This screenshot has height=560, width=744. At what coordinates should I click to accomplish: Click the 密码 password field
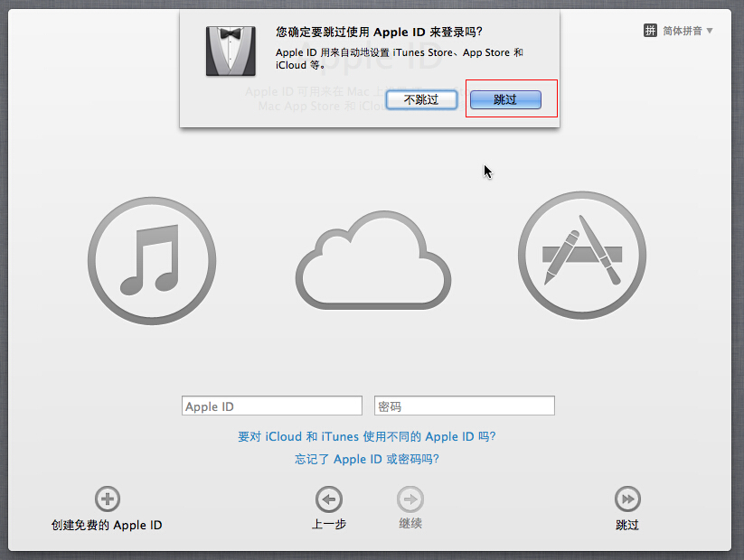[x=465, y=406]
